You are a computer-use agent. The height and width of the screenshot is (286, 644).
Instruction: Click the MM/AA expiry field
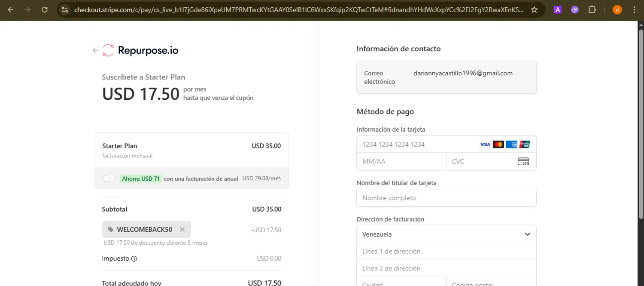pyautogui.click(x=401, y=162)
